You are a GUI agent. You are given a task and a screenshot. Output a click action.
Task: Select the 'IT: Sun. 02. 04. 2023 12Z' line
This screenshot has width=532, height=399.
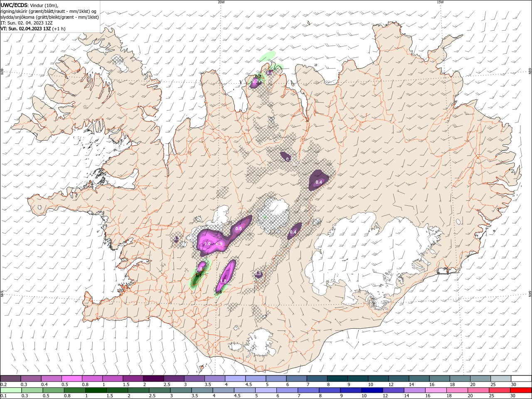pyautogui.click(x=27, y=23)
